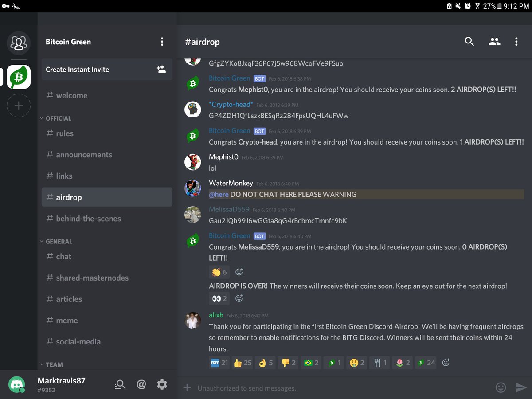Expand the TEAM channel category
532x399 pixels.
coord(51,364)
